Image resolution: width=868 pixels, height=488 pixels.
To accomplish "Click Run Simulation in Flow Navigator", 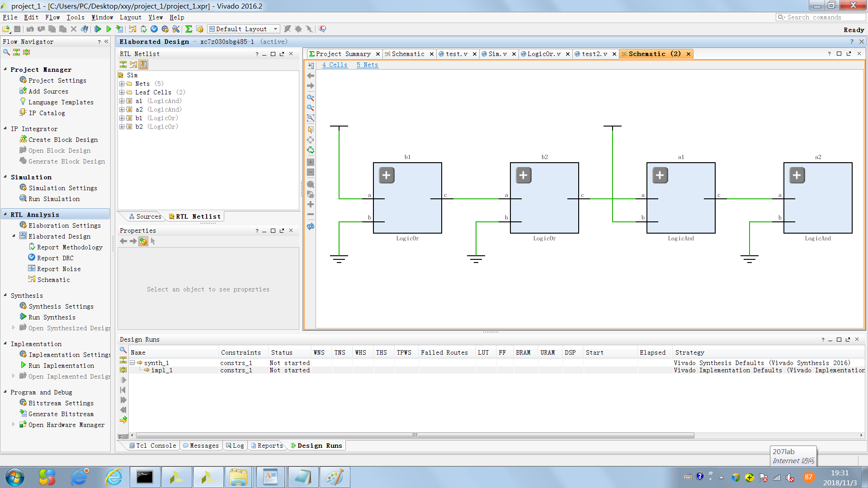I will click(x=54, y=199).
